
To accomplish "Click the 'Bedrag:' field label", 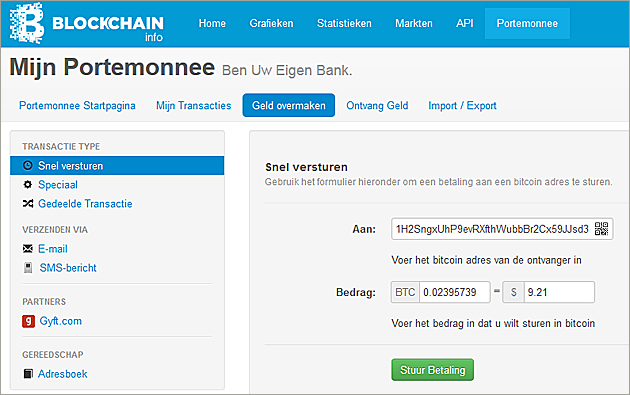I will 356,292.
